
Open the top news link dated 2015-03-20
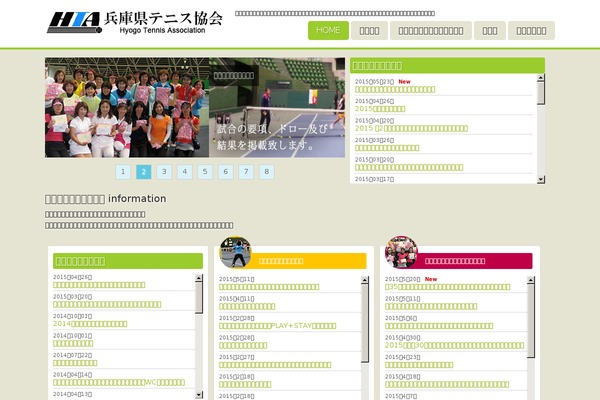click(409, 168)
